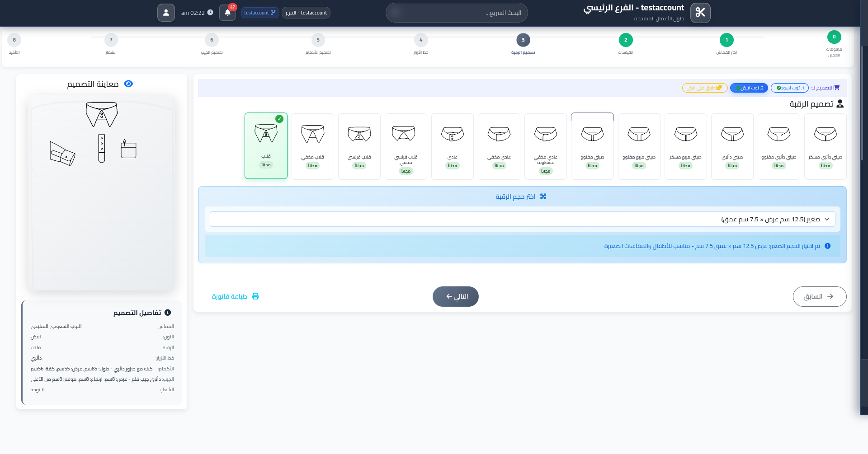Click the quick search field البحث السريع
The height and width of the screenshot is (454, 868).
point(457,13)
